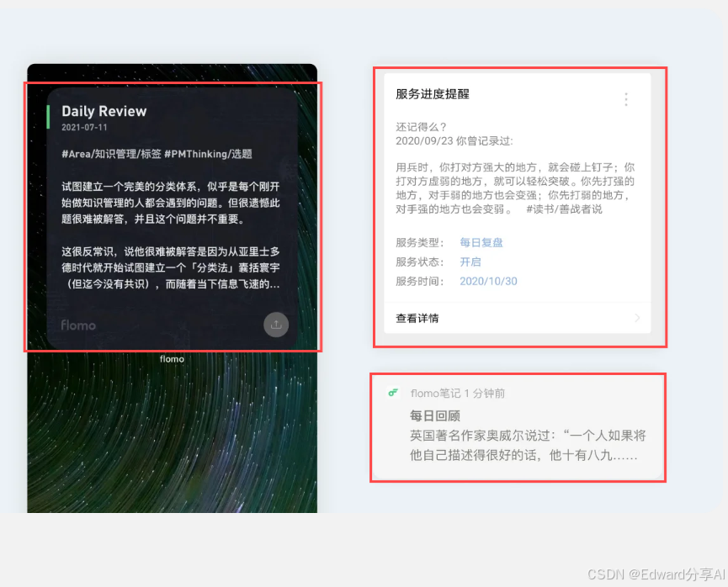Click the quote starting 用兵时
728x587 pixels.
(515, 188)
